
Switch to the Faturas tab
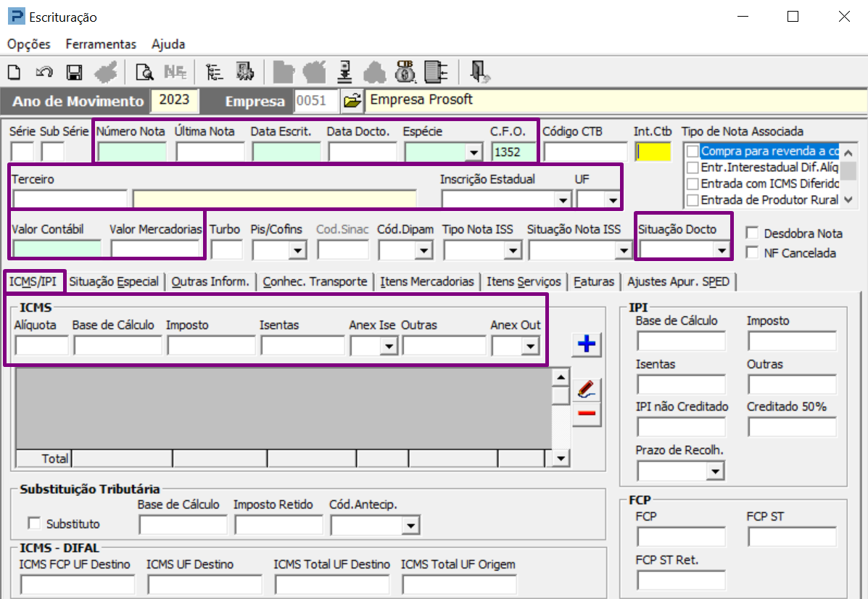(x=594, y=282)
